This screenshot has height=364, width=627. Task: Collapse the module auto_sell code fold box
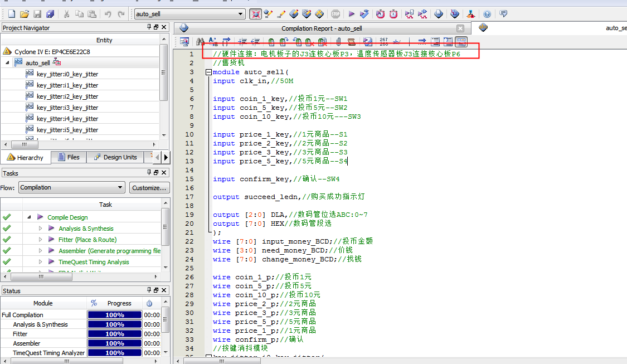(x=208, y=72)
